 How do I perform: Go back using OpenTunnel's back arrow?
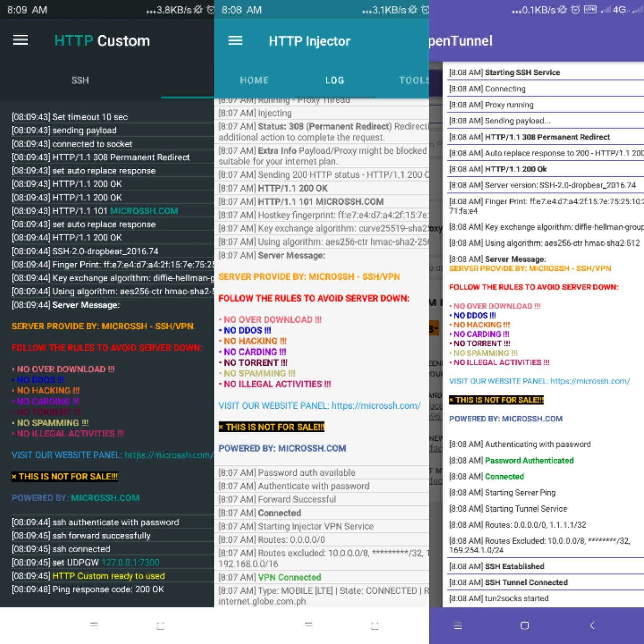coord(592,625)
